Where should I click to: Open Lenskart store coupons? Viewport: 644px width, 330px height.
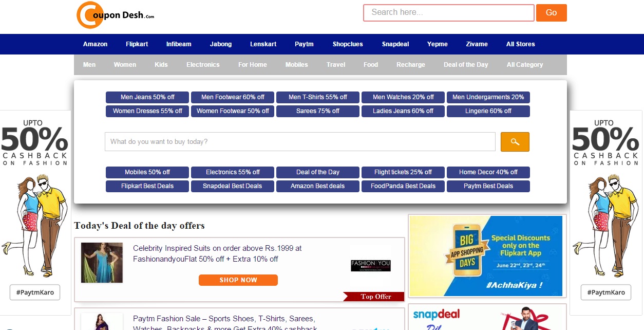point(263,44)
